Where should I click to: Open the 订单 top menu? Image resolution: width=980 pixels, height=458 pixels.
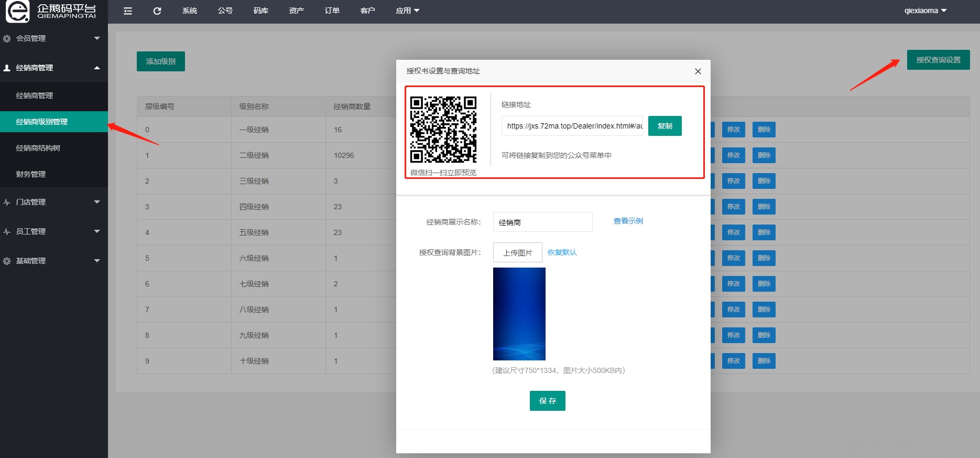332,11
